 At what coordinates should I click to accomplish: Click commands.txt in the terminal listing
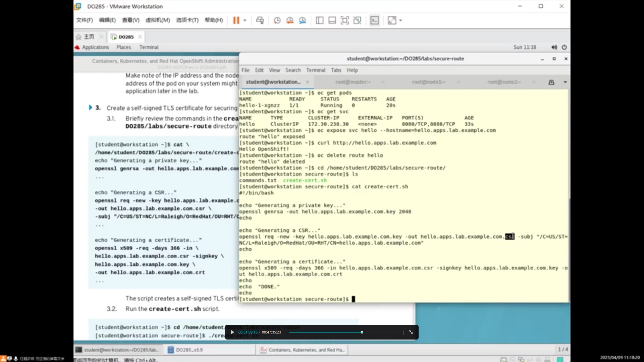click(258, 180)
